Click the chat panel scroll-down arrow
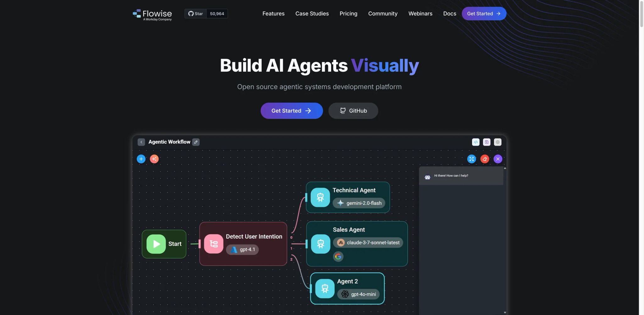 (505, 312)
